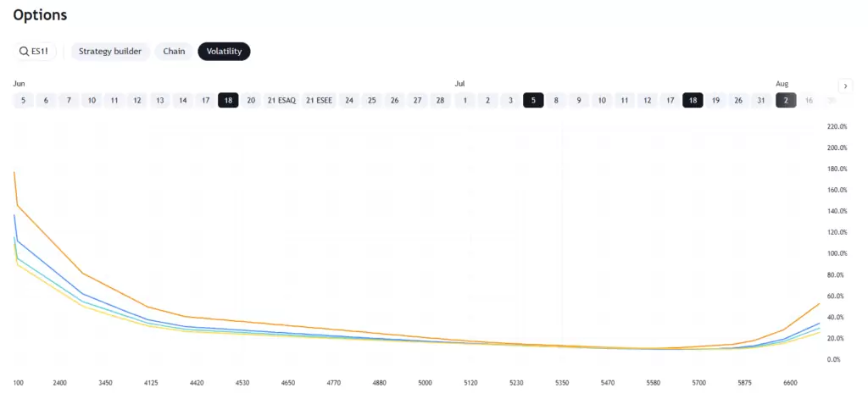Deselect the June 18 expiry
Image resolution: width=868 pixels, height=410 pixels.
[227, 100]
